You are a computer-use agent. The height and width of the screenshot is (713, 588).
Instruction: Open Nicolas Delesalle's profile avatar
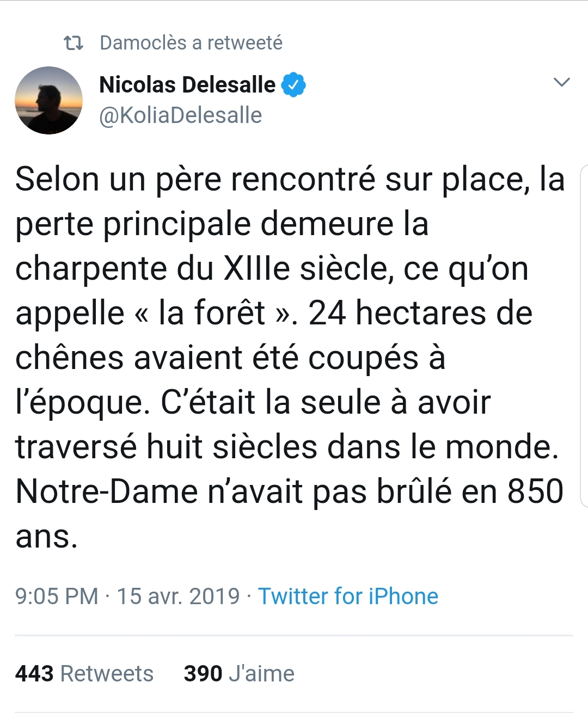(x=48, y=101)
